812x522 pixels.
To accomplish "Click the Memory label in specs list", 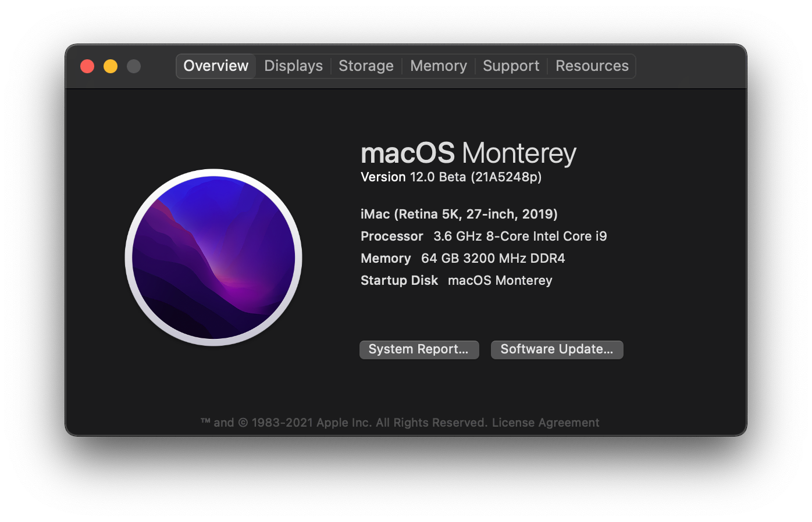I will coord(386,258).
